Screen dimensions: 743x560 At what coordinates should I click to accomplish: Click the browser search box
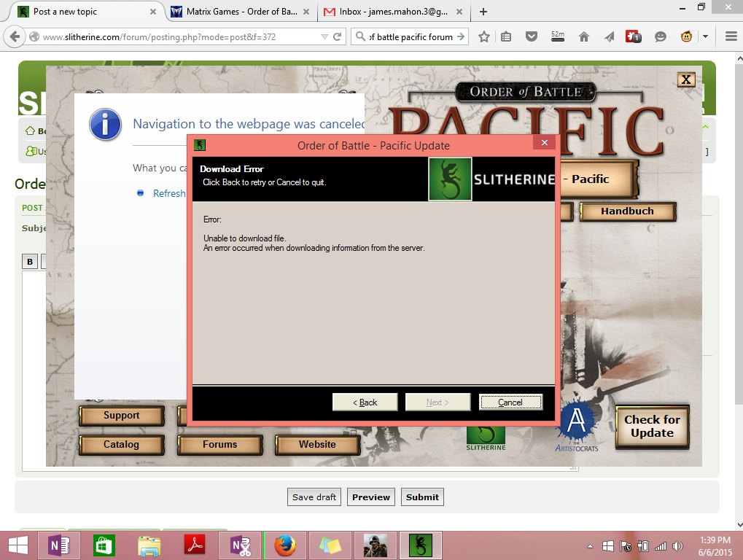click(x=411, y=36)
